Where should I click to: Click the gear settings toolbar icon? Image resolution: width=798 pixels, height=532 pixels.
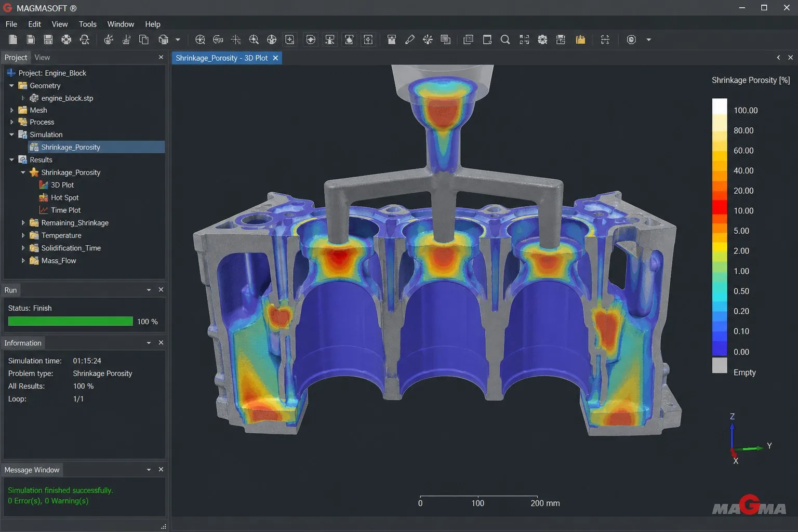[x=542, y=39]
